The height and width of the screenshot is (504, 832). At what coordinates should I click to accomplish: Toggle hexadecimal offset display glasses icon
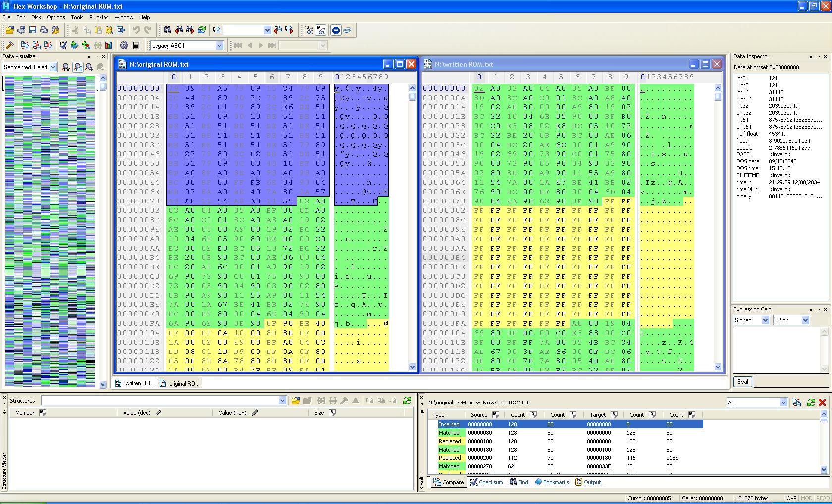pos(321,30)
